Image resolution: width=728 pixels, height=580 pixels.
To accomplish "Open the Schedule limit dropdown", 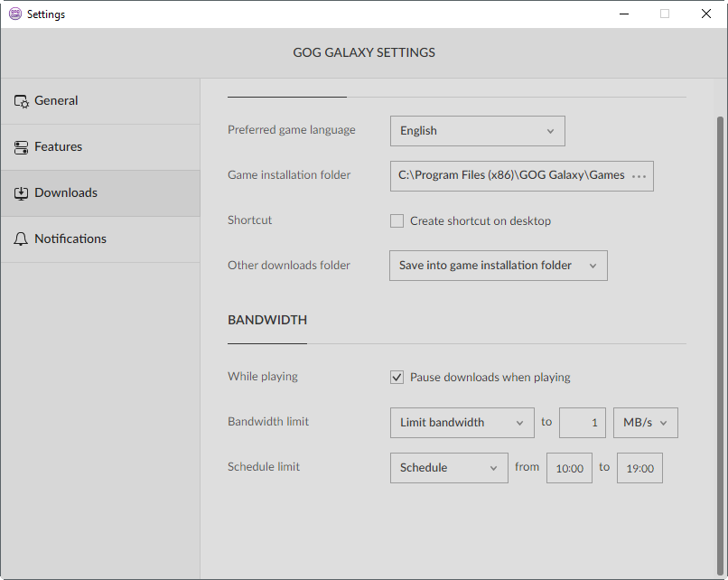I will (449, 468).
